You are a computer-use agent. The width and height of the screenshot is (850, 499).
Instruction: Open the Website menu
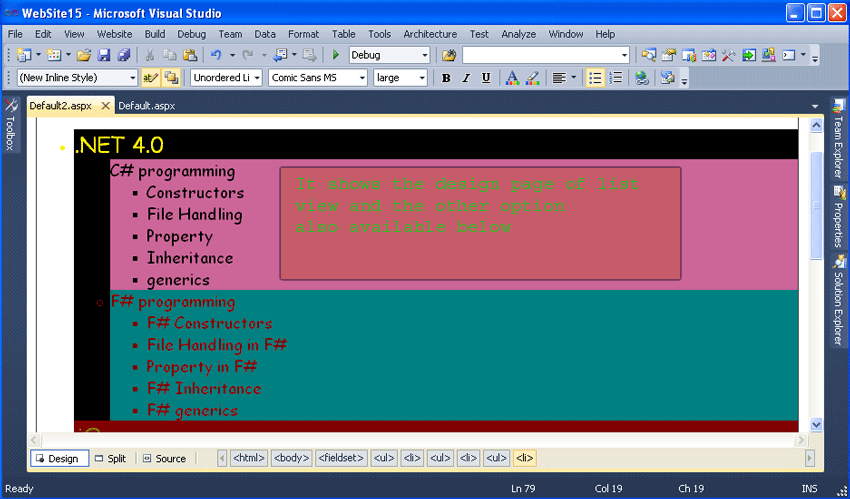pyautogui.click(x=114, y=34)
